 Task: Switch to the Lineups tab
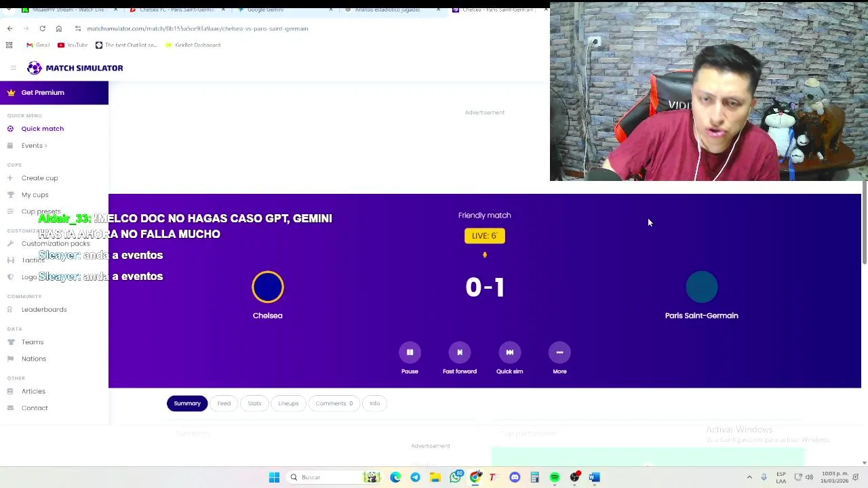point(288,403)
